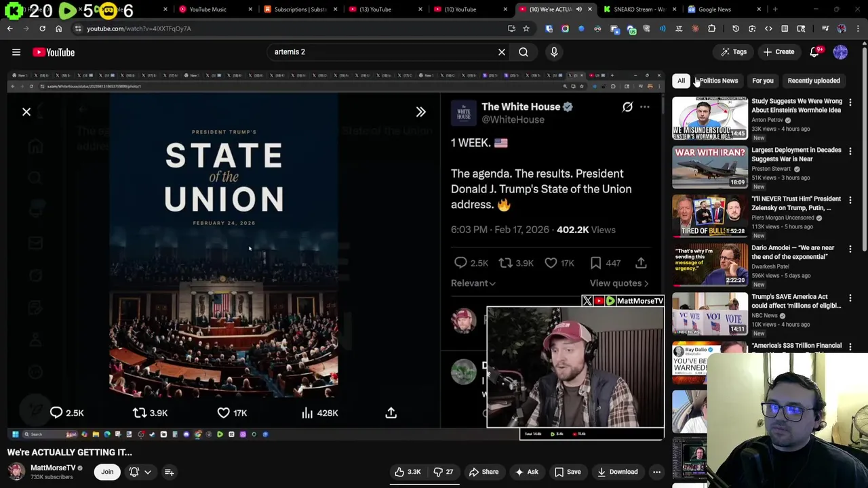Click the browser back arrow
The height and width of the screenshot is (488, 868).
click(9, 28)
